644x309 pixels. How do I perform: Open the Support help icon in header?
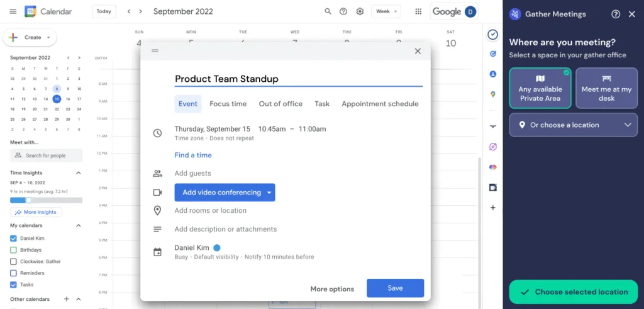click(x=343, y=11)
